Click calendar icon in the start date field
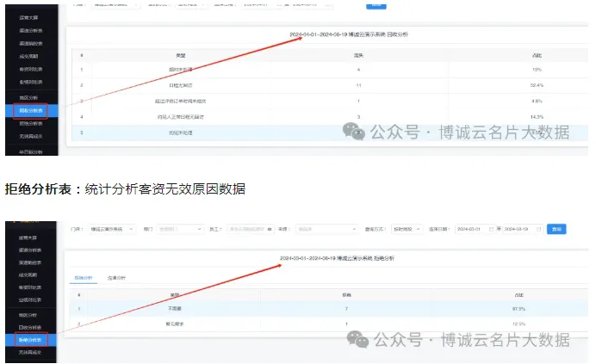Viewport: 596px width, 364px height. (x=491, y=230)
